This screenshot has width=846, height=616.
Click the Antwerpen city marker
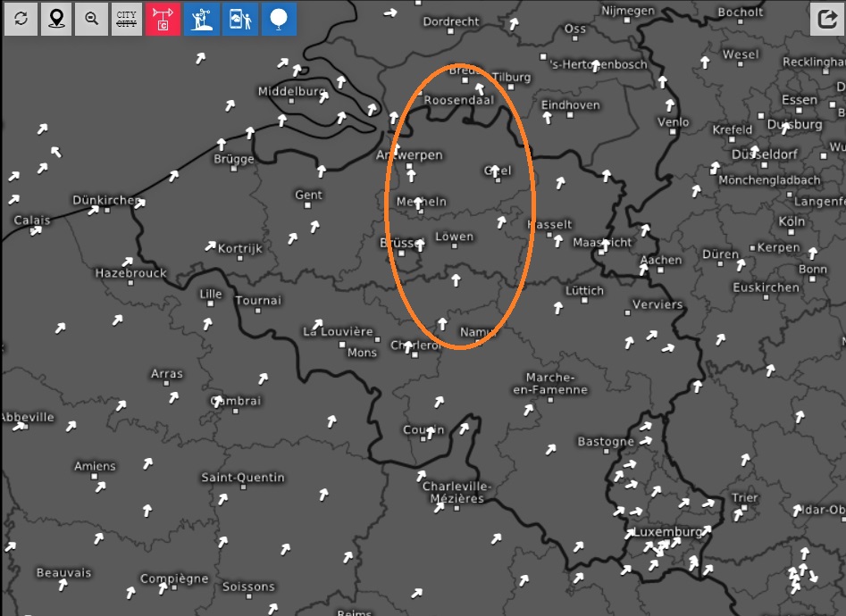click(409, 167)
